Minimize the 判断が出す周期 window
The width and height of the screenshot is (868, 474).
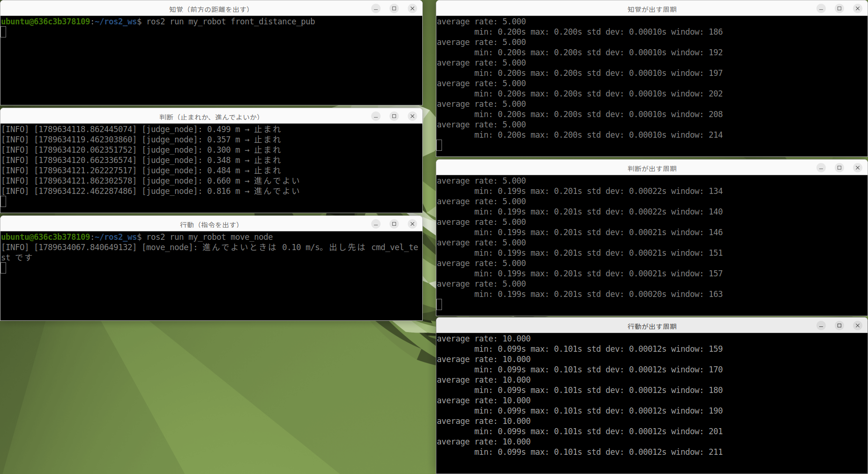click(821, 168)
